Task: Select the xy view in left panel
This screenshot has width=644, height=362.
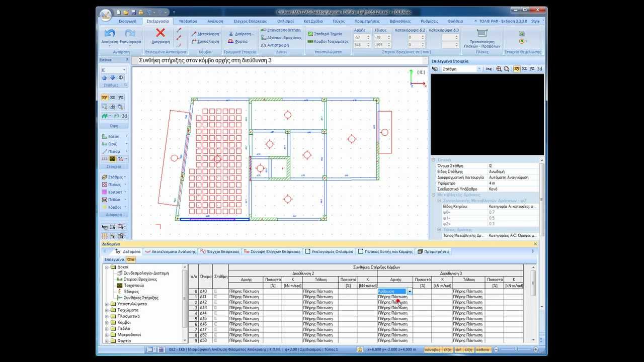Action: tap(105, 97)
